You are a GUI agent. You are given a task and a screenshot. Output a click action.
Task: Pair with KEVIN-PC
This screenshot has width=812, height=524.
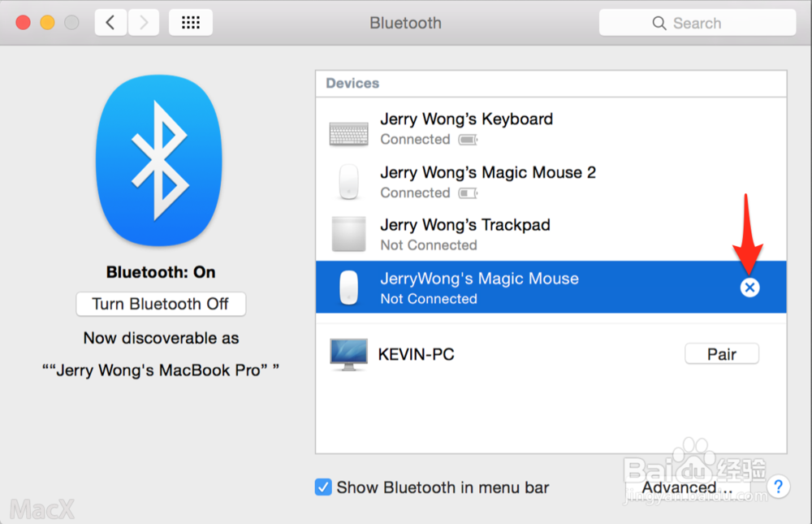[x=722, y=354]
